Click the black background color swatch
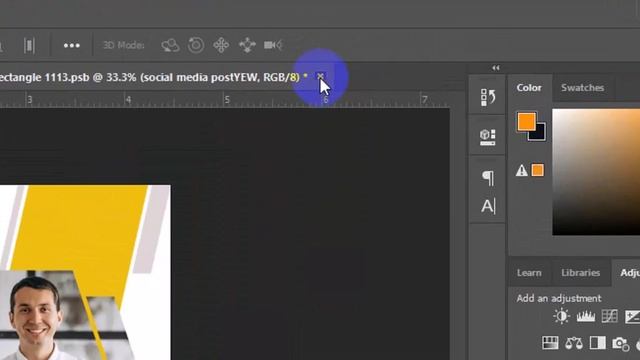This screenshot has width=640, height=360. coord(539,134)
